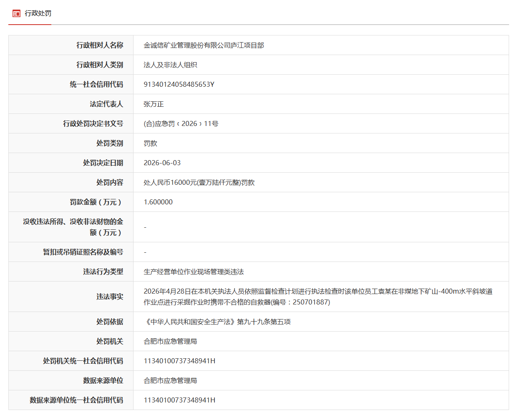
Task: Click the 处罚机关统一社会信用代码 label
Action: tap(83, 361)
